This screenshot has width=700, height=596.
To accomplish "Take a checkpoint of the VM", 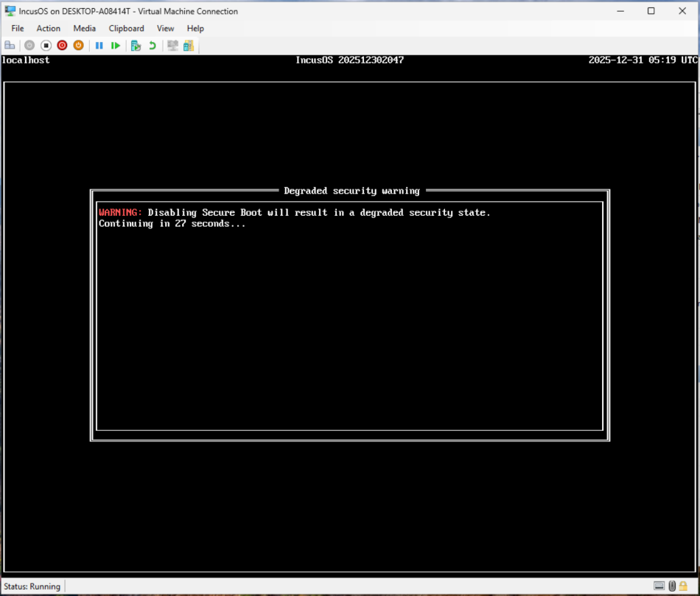I will coord(136,45).
